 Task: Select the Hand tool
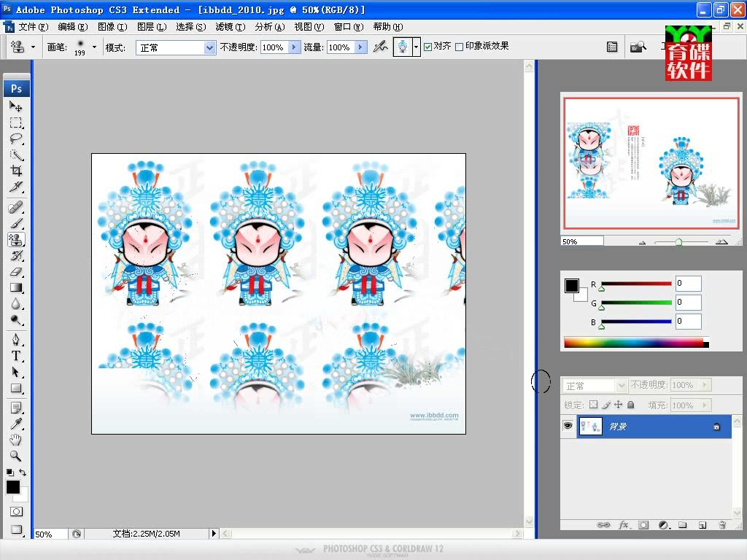click(16, 440)
